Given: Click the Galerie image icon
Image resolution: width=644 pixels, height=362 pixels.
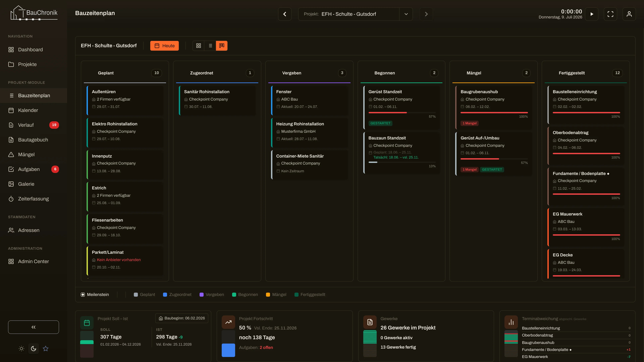Looking at the screenshot, I should pos(11,184).
